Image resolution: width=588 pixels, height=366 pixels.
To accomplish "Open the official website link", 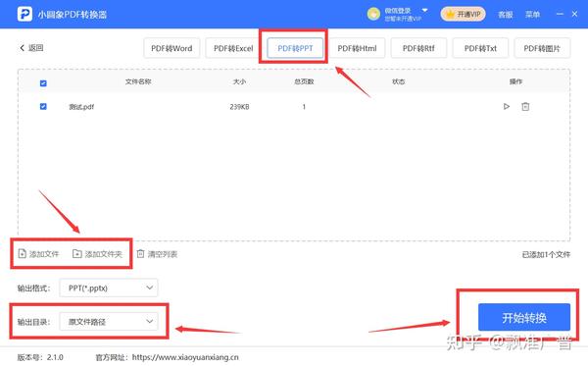I will click(x=185, y=357).
